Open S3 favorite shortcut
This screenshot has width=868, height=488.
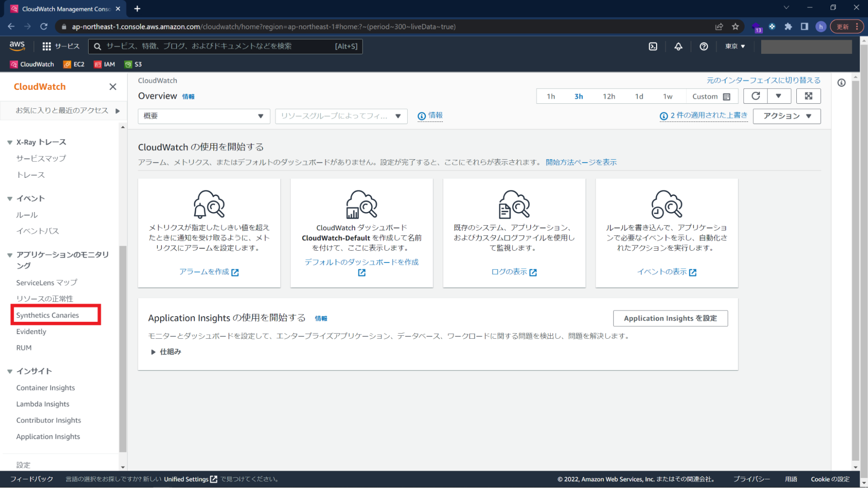coord(133,64)
